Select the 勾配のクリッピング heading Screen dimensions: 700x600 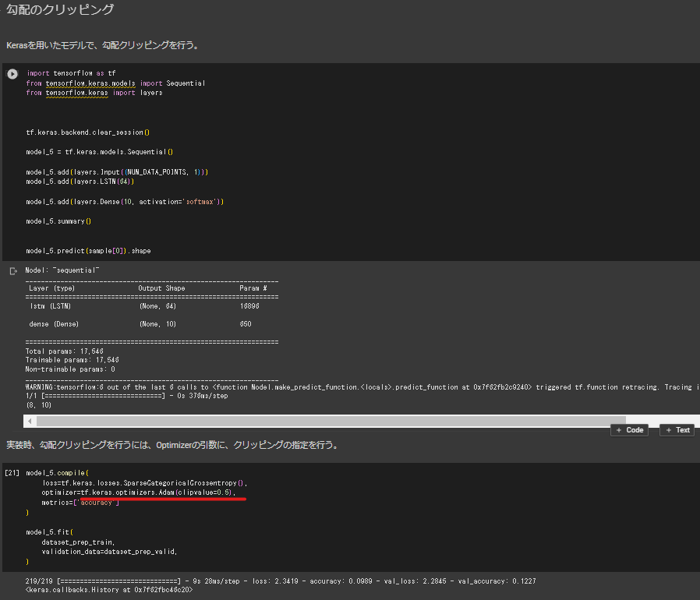59,11
